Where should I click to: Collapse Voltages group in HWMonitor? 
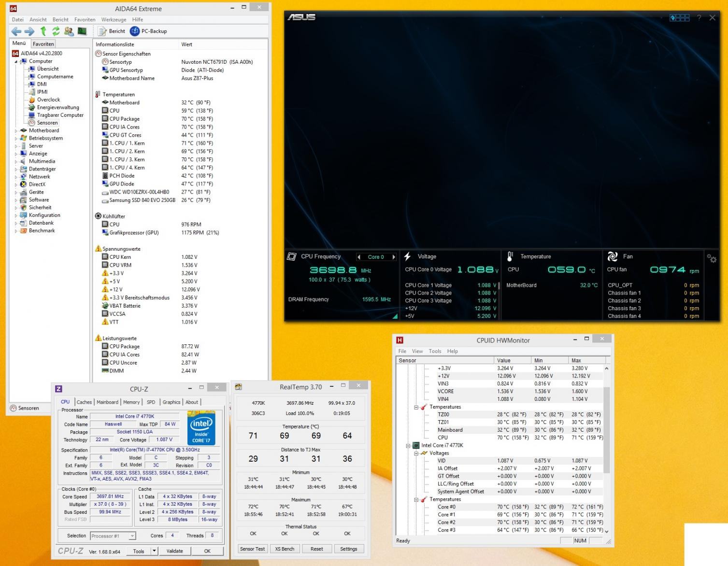(x=416, y=453)
